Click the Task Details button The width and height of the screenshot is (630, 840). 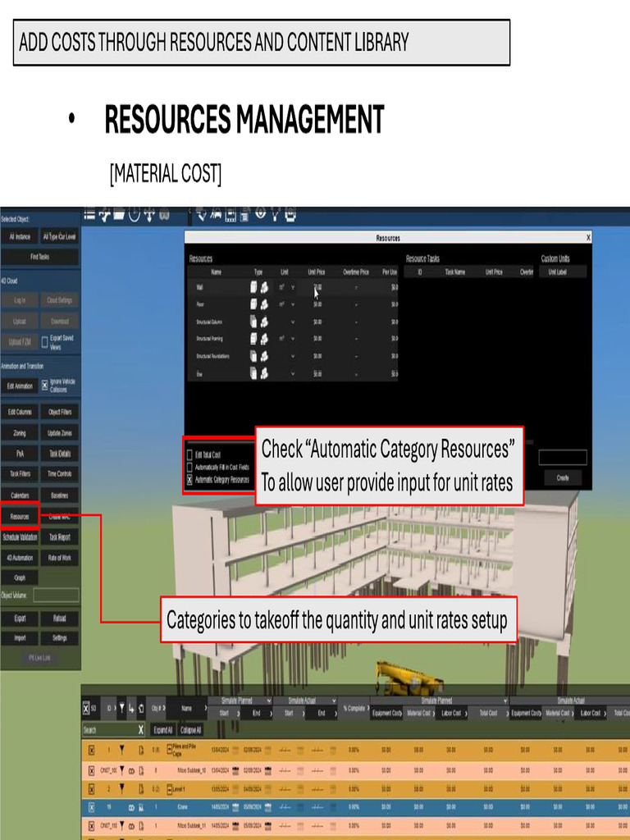coord(60,453)
